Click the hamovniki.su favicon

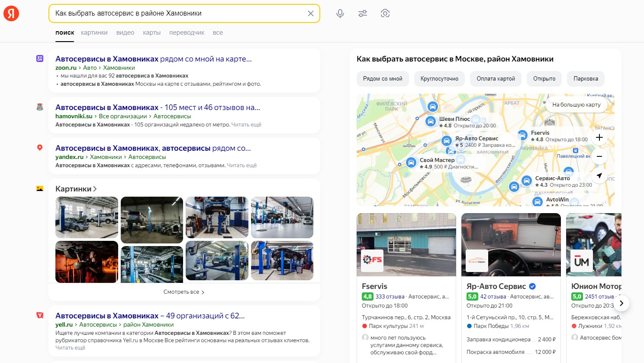click(x=40, y=107)
